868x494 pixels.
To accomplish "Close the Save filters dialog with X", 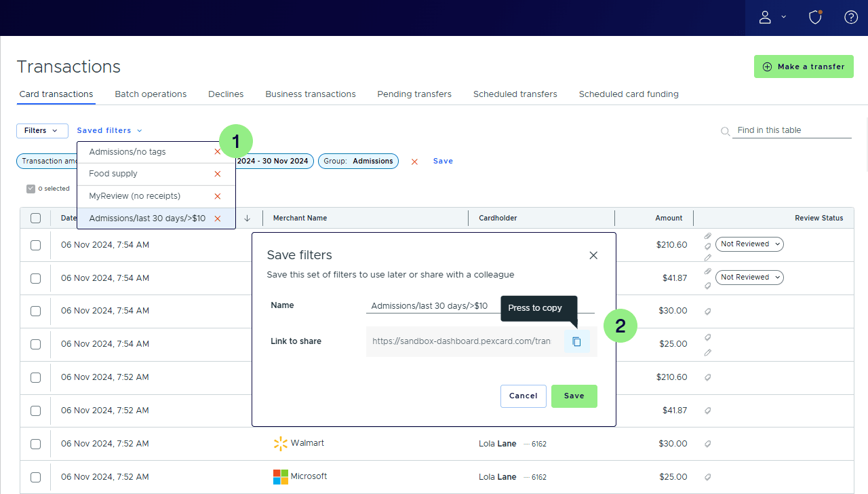I will [593, 255].
